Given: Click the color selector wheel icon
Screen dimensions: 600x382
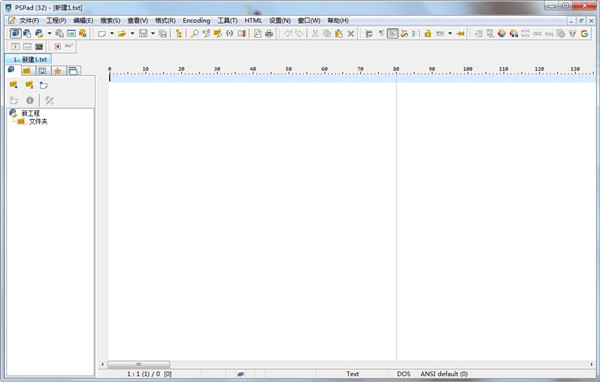Looking at the screenshot, I should 502,34.
